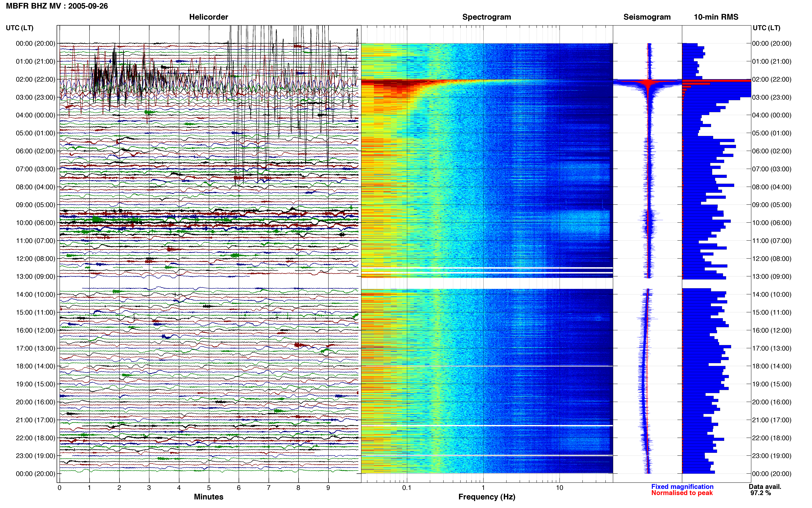Click minute tick '5' on Helicorder axis
This screenshot has height=508, width=812.
click(209, 488)
